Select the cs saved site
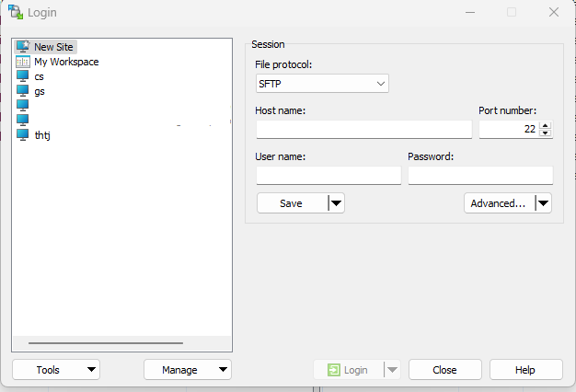Viewport: 576px width, 392px height. (x=39, y=76)
